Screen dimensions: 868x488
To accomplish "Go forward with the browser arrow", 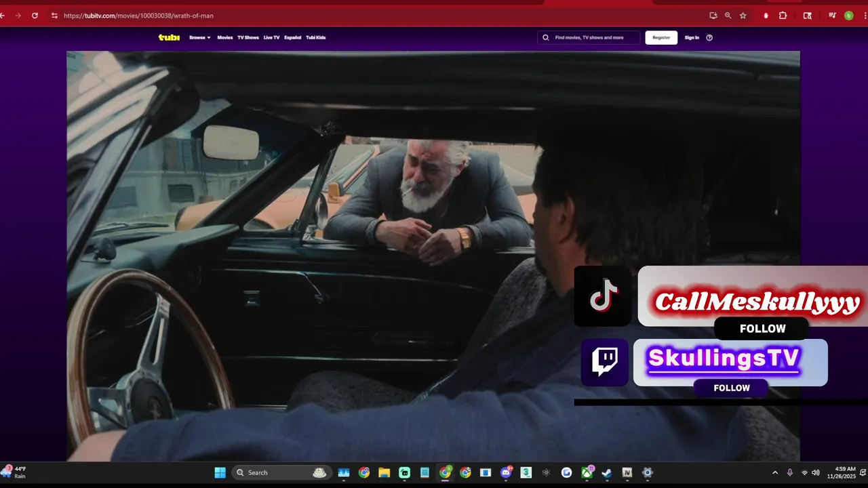I will [x=18, y=16].
